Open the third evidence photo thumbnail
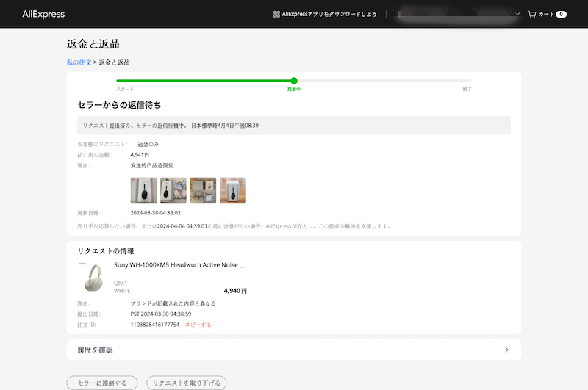This screenshot has height=390, width=588. click(x=204, y=190)
